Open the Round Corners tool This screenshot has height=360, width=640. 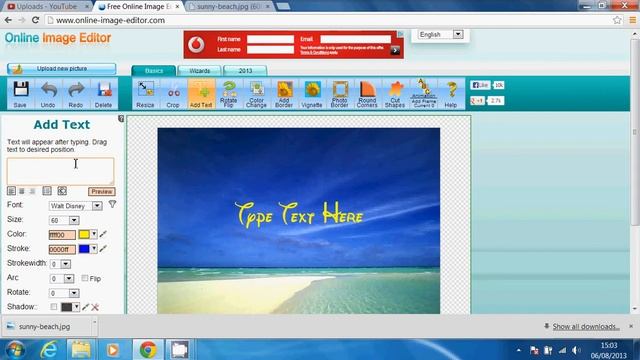(x=367, y=94)
